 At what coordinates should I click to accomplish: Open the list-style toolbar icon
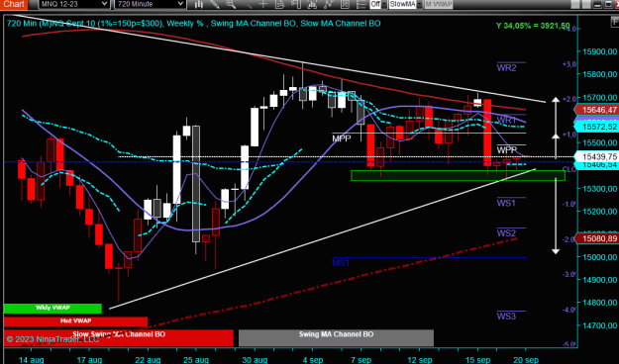[361, 4]
